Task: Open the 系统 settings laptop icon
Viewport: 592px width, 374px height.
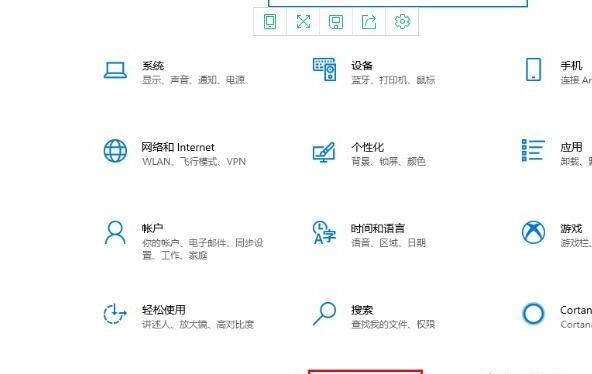Action: pyautogui.click(x=115, y=70)
